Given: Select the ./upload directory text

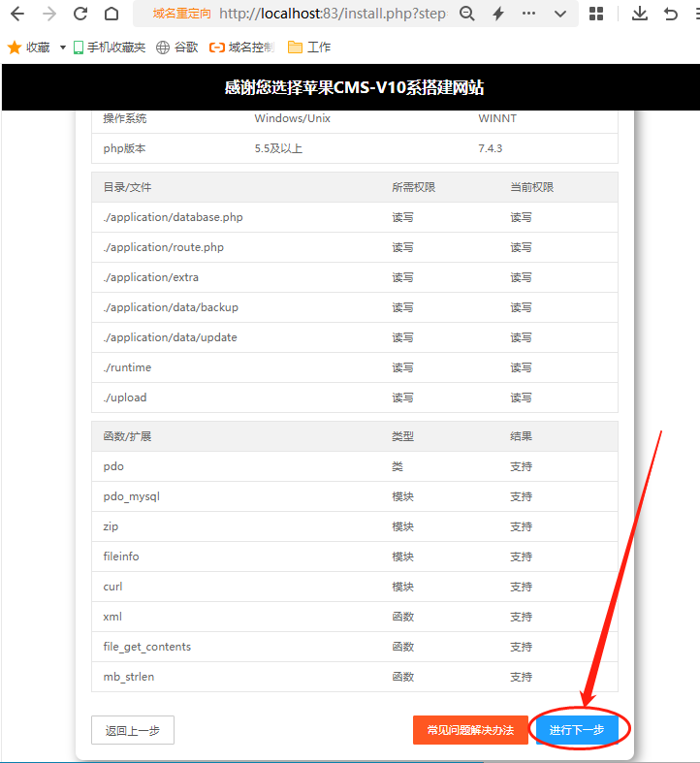Looking at the screenshot, I should 125,397.
